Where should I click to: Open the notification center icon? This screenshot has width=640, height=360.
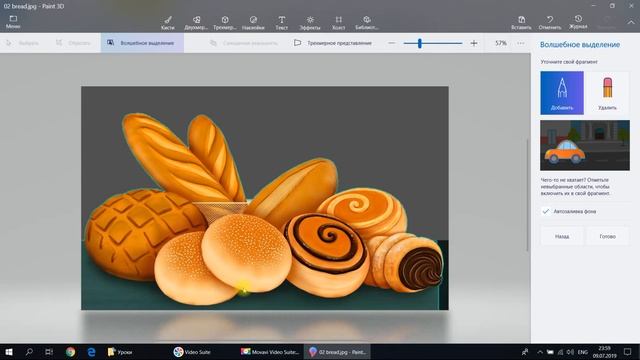[627, 352]
